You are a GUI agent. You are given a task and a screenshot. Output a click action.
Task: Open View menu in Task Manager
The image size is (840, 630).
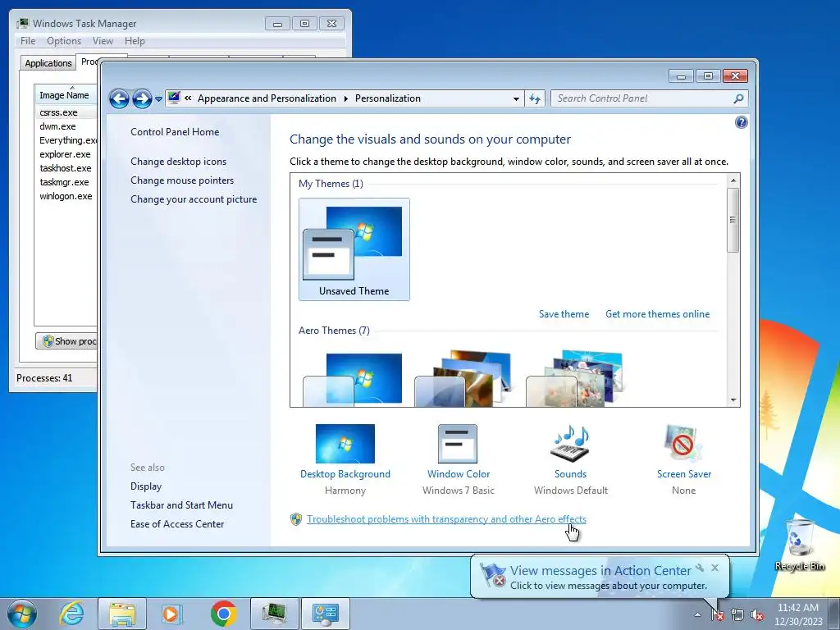(103, 41)
